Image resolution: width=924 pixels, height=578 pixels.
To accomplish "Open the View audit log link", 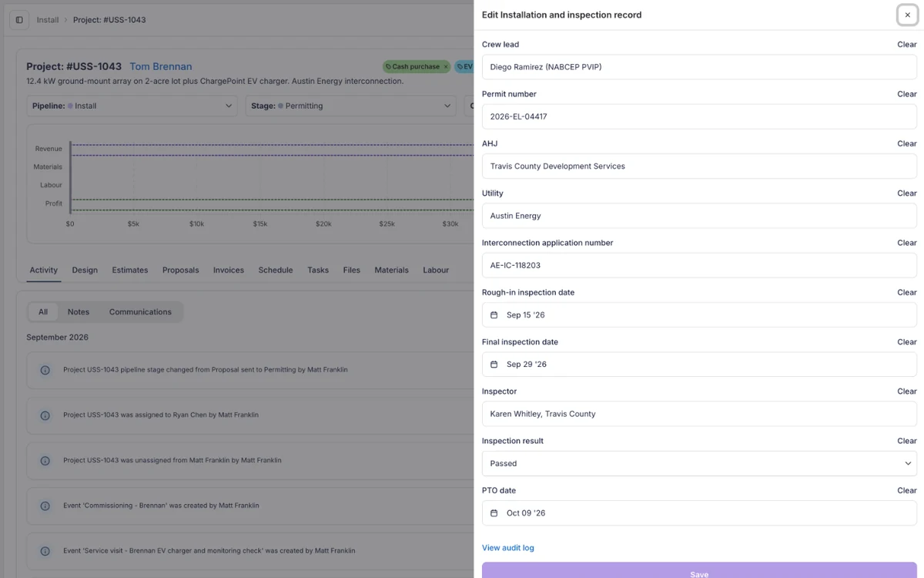I will click(507, 548).
